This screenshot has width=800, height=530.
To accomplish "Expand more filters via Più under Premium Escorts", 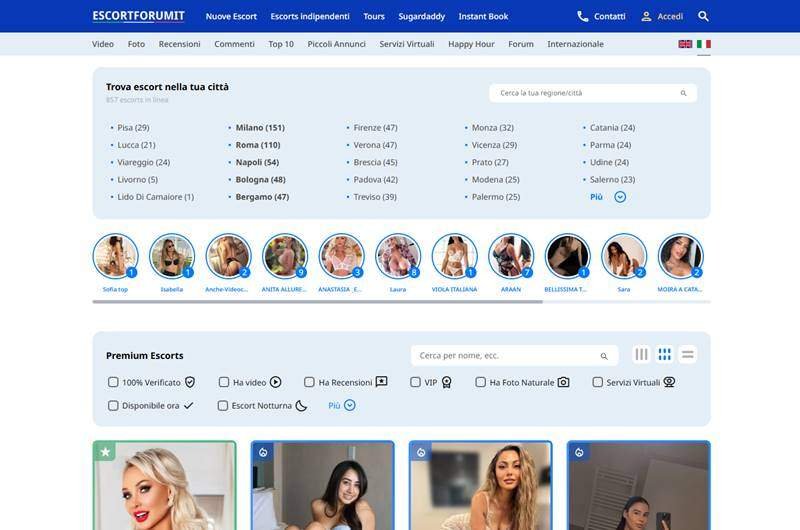I will coord(341,405).
